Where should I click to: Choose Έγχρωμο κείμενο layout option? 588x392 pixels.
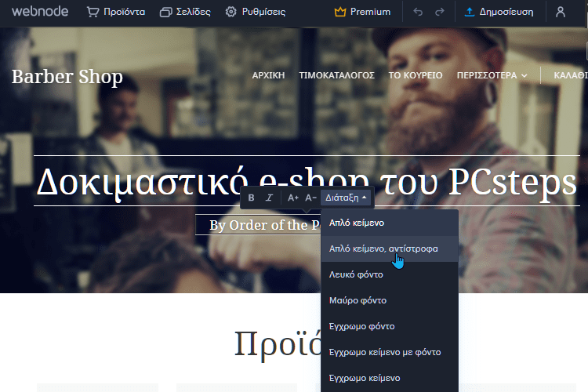pyautogui.click(x=390, y=378)
